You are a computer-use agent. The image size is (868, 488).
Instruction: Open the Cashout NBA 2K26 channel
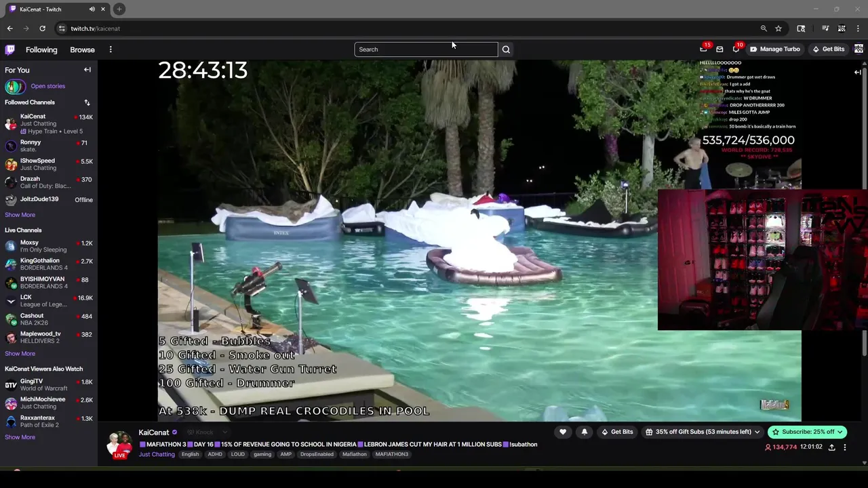(49, 319)
